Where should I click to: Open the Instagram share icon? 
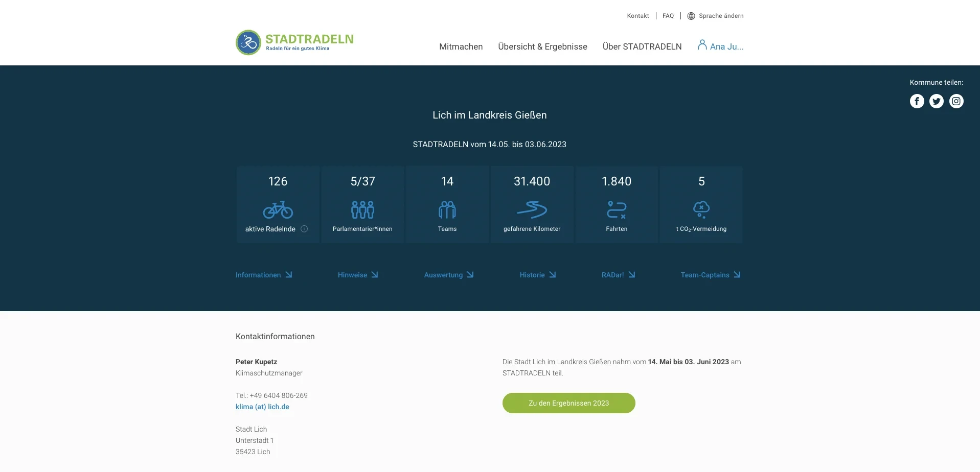coord(956,101)
